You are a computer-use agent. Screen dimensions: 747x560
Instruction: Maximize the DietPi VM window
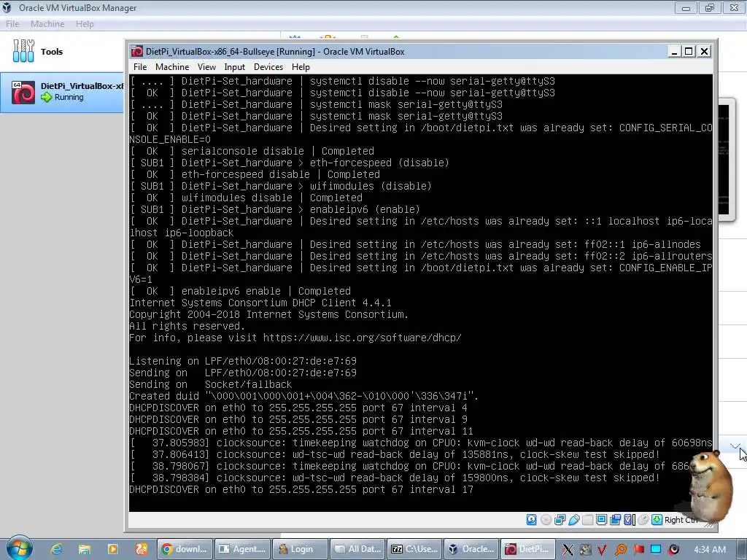coord(689,51)
